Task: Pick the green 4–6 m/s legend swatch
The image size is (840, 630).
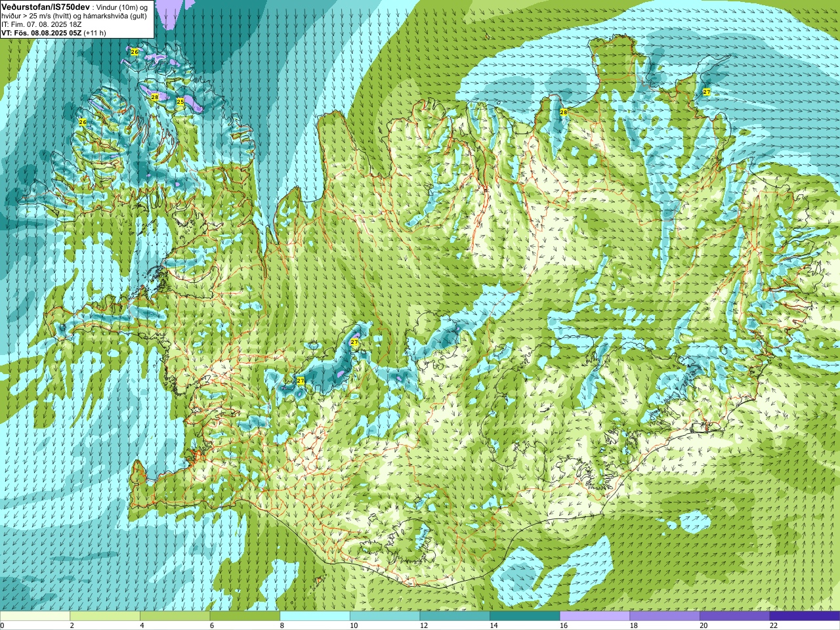Action: [175, 616]
